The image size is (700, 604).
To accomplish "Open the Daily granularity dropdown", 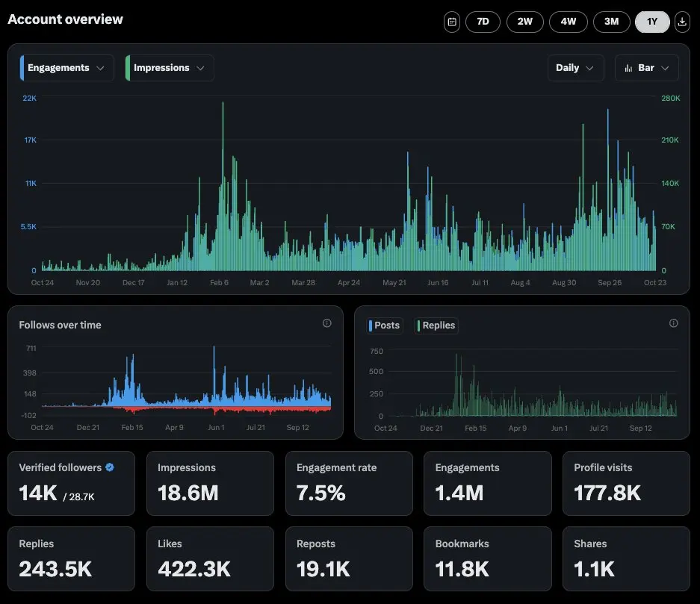I will pos(575,68).
